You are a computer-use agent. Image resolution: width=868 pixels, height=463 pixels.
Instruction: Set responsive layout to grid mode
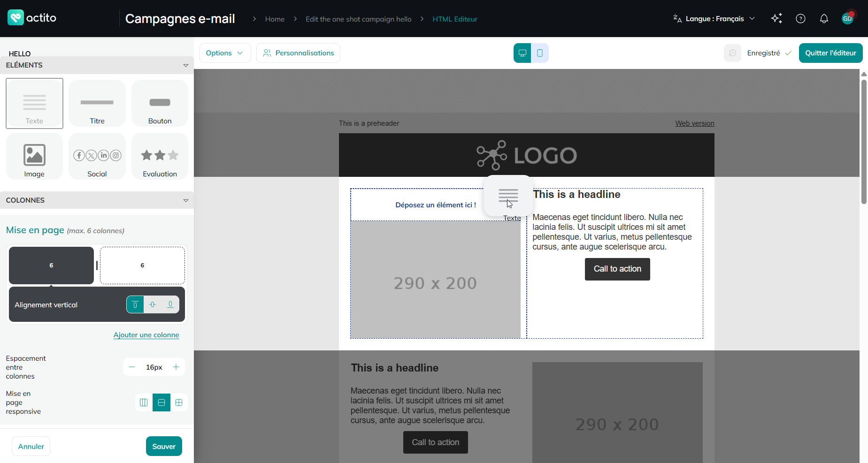179,402
